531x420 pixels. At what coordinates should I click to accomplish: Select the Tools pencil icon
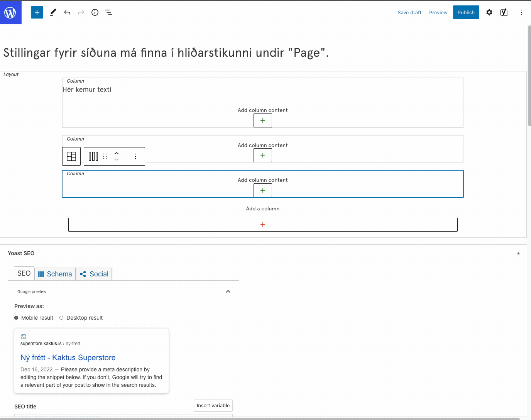[x=53, y=12]
